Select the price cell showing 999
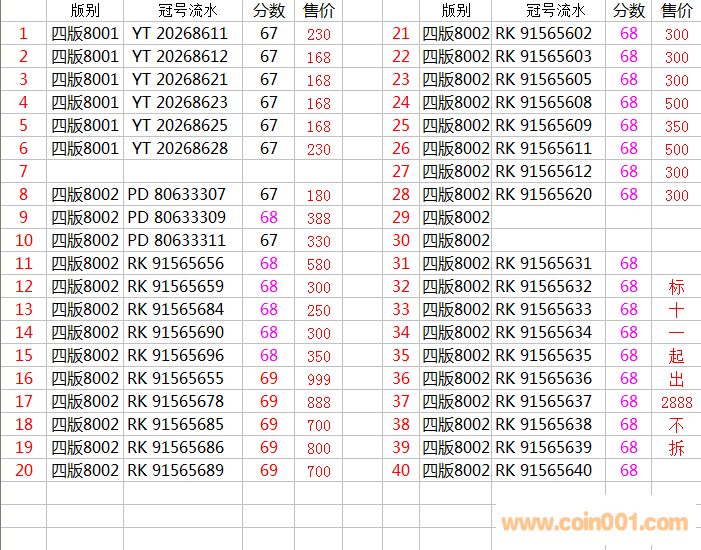701x550 pixels. [x=319, y=379]
